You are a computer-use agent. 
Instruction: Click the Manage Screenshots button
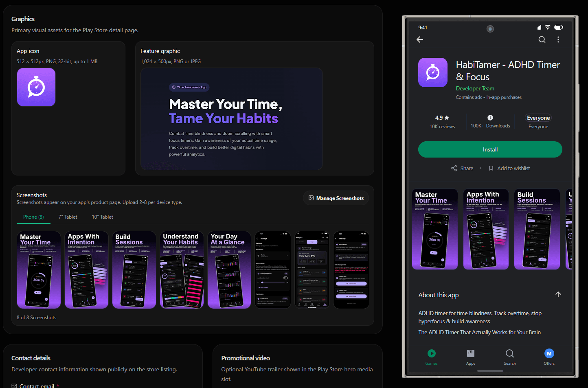pos(336,198)
